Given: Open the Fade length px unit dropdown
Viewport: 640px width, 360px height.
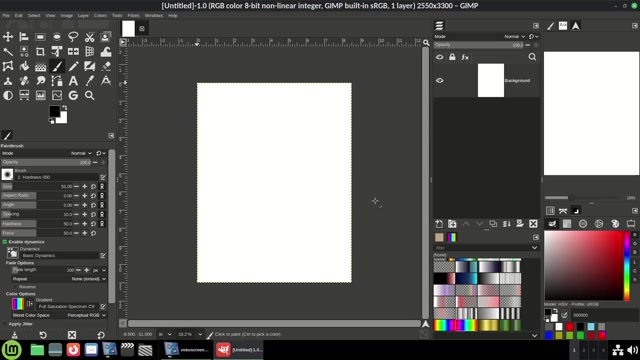Looking at the screenshot, I should coord(99,270).
